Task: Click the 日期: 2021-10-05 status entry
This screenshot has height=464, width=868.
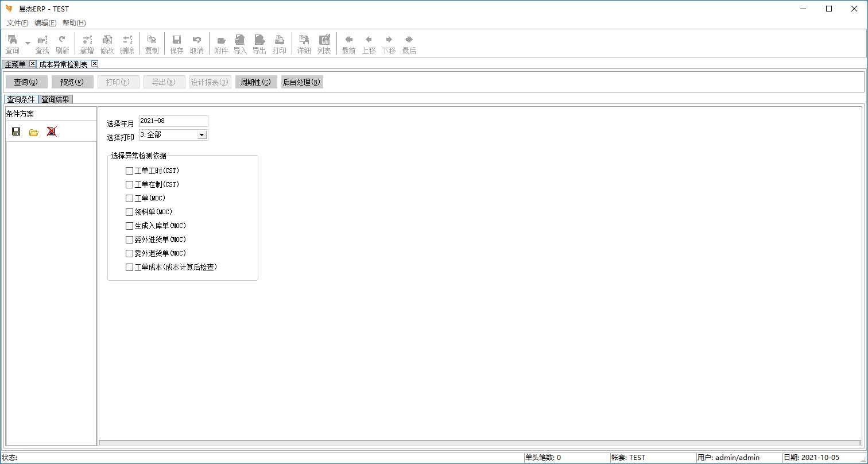Action: point(811,458)
